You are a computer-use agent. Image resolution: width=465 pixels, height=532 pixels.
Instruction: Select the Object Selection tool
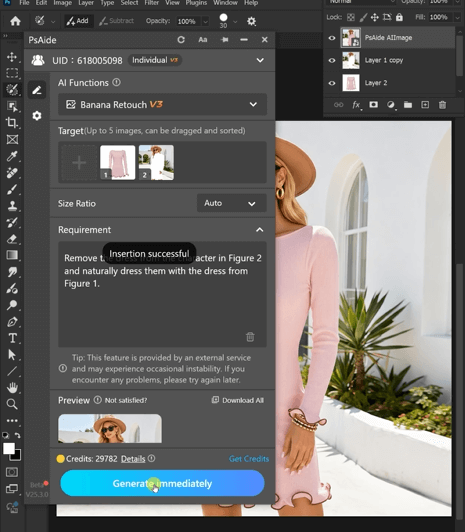12,106
